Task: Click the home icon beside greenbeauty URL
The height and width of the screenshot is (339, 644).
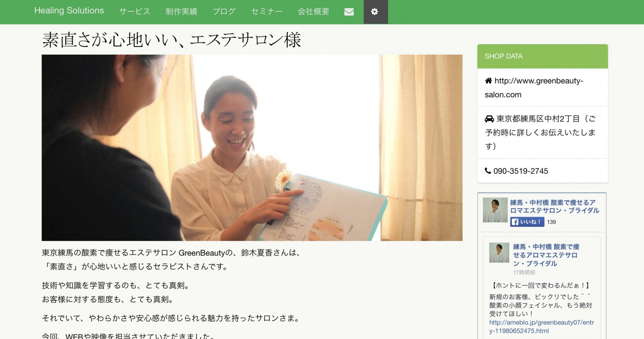Action: tap(488, 80)
